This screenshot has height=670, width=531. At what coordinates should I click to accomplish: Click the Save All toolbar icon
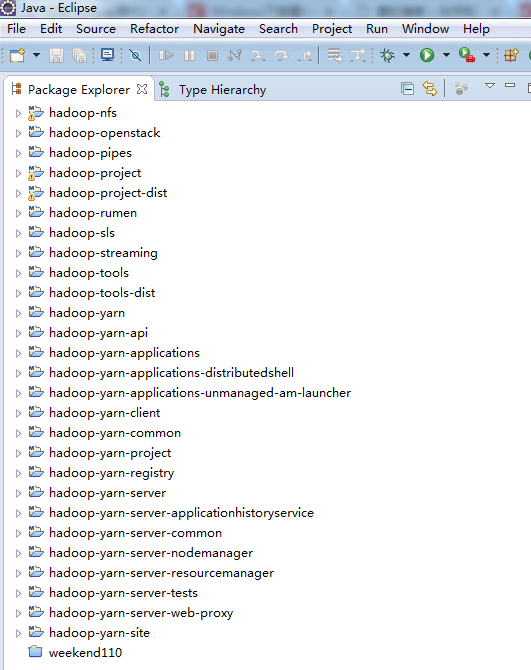click(x=79, y=56)
